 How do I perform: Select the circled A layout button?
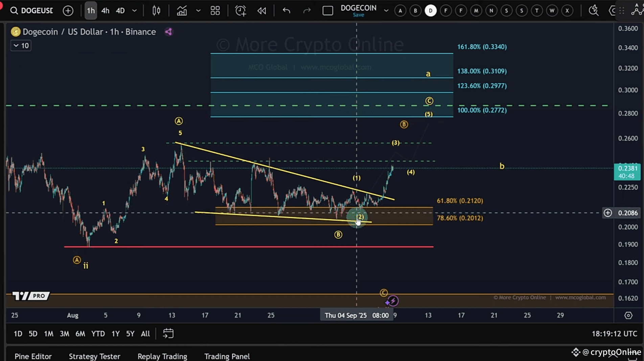point(400,10)
